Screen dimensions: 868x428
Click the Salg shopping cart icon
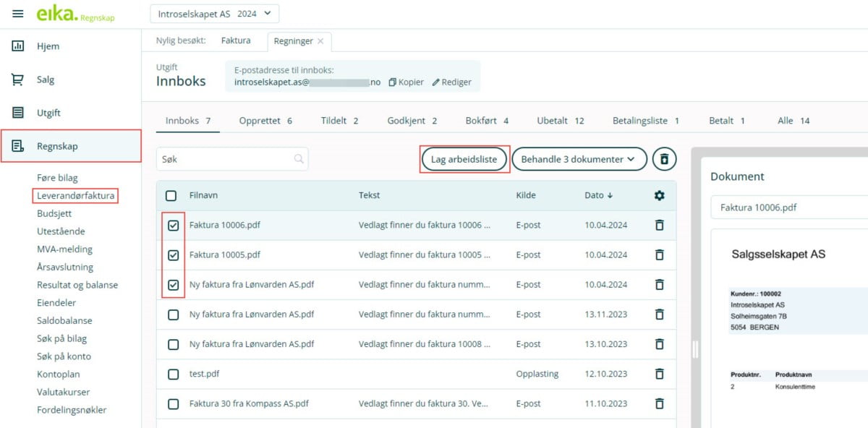click(x=18, y=80)
